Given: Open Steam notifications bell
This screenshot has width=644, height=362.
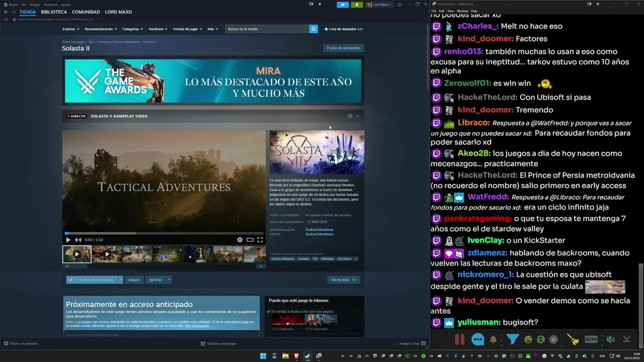Looking at the screenshot, I should (357, 5).
